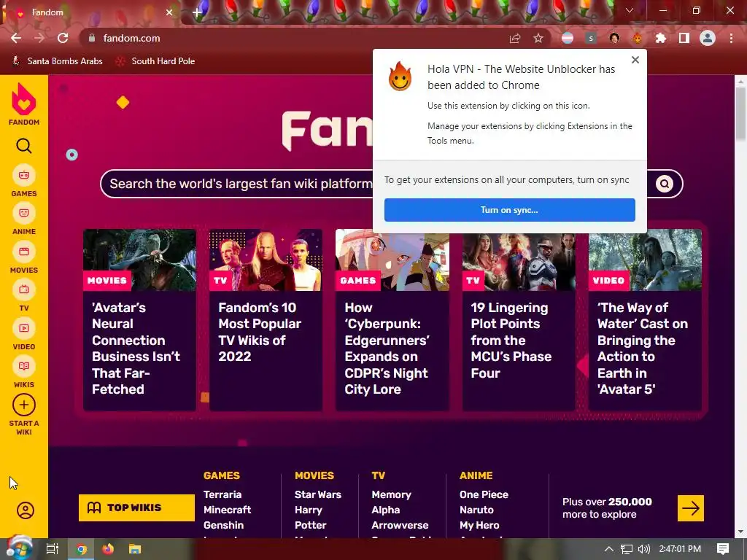The height and width of the screenshot is (560, 747).
Task: Bookmark this page with the star icon
Action: click(x=538, y=38)
